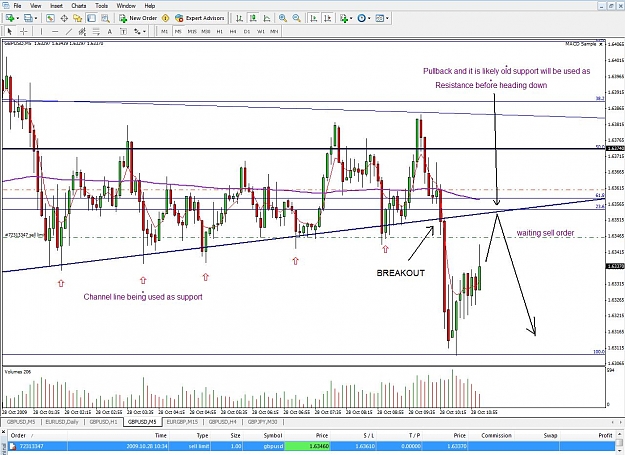Viewport: 625px width, 455px height.
Task: Switch timeframe to M30
Action: coord(206,31)
